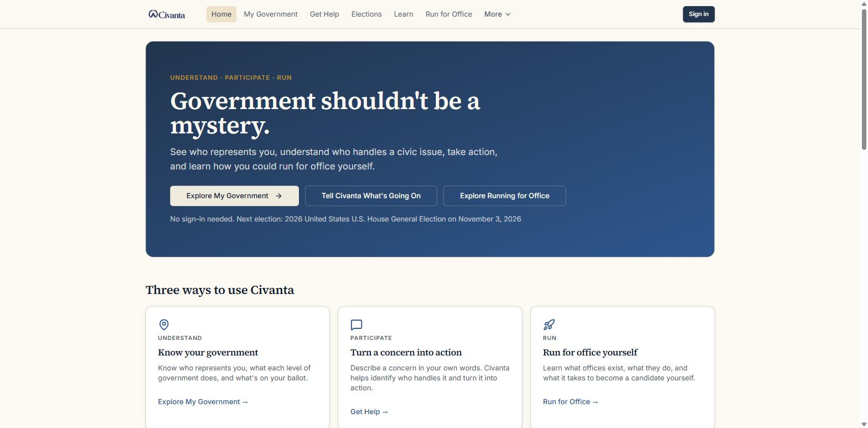Click the speech bubble icon on the Participate card
Viewport: 868px width, 428px height.
(x=356, y=324)
